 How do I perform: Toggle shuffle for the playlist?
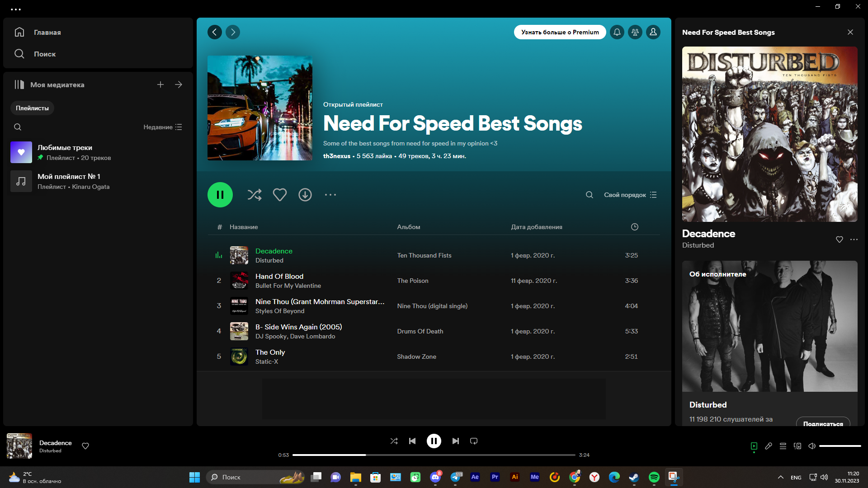click(x=255, y=195)
